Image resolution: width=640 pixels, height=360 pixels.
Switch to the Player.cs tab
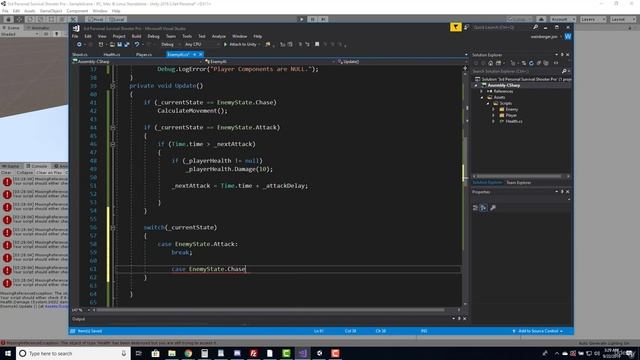click(x=144, y=54)
